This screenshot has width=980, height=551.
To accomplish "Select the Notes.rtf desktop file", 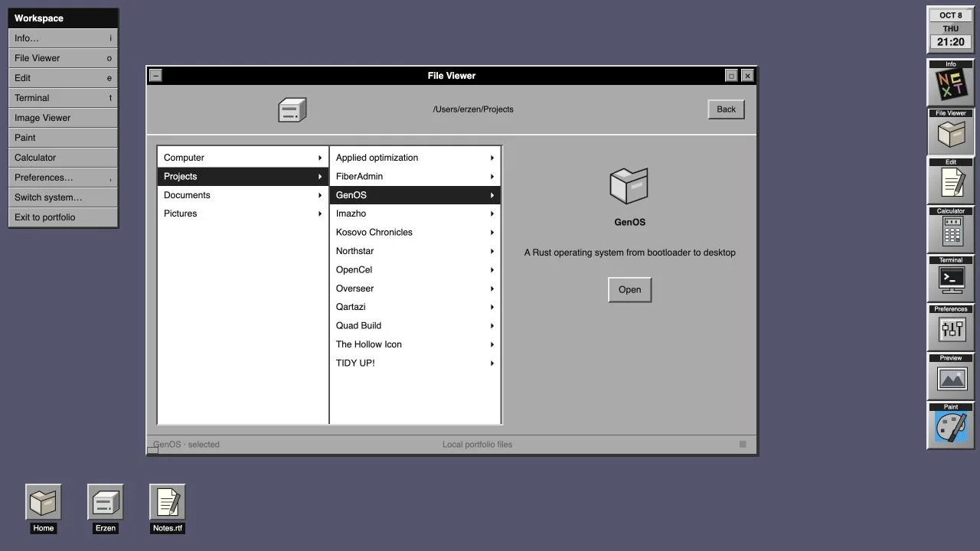I will click(x=167, y=508).
